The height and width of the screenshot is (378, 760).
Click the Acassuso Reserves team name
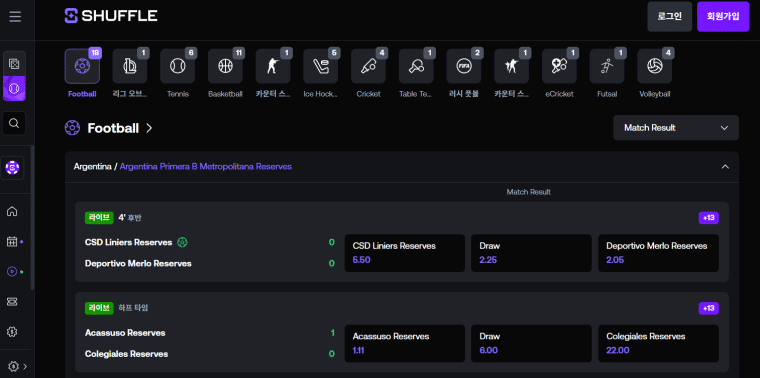tap(125, 333)
